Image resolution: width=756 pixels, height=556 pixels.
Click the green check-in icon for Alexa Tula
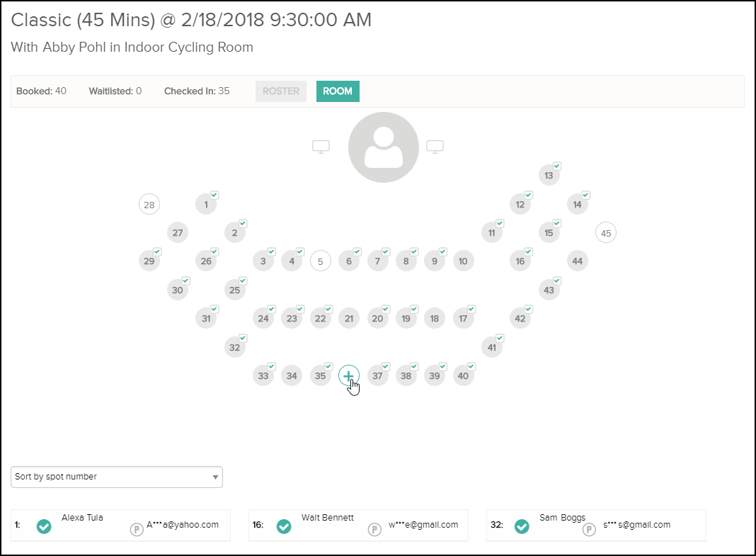pyautogui.click(x=44, y=527)
